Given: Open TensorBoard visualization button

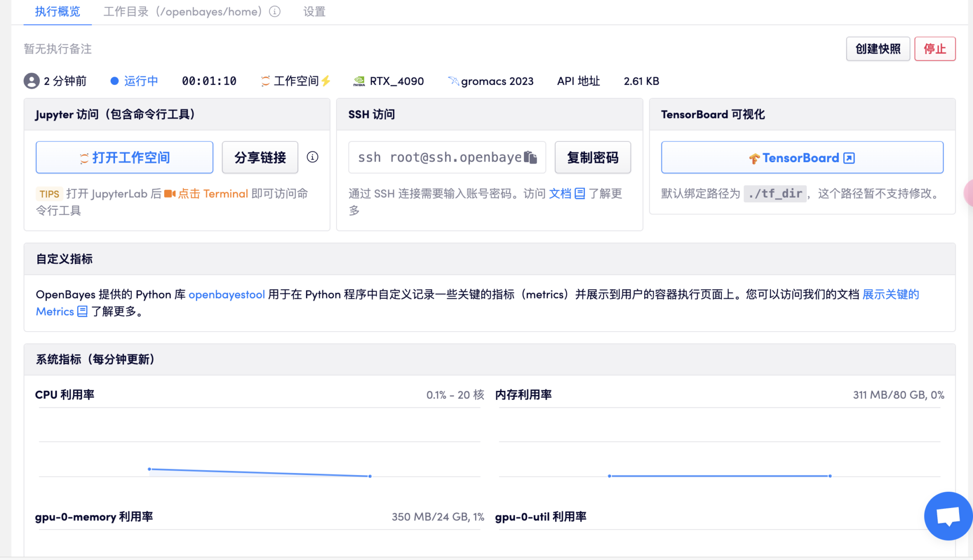Looking at the screenshot, I should pyautogui.click(x=802, y=158).
